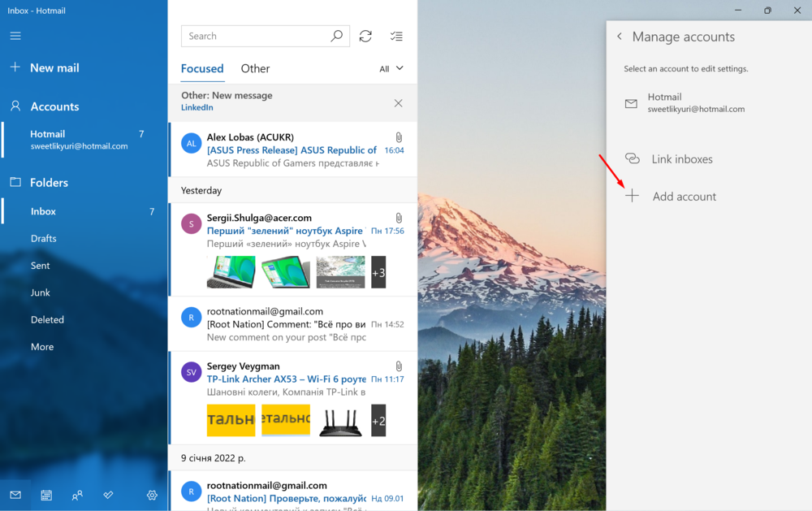The height and width of the screenshot is (511, 812).
Task: Open Settings gear icon
Action: click(x=152, y=495)
